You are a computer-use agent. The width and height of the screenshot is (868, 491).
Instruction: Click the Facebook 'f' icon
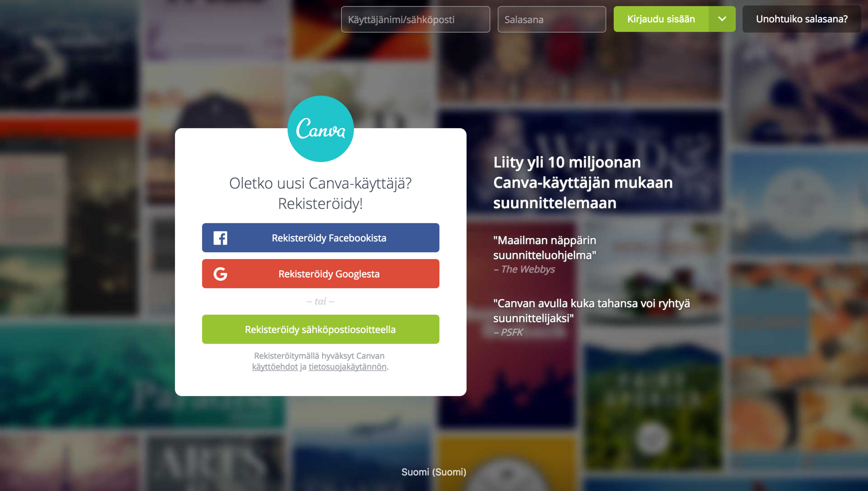coord(220,238)
